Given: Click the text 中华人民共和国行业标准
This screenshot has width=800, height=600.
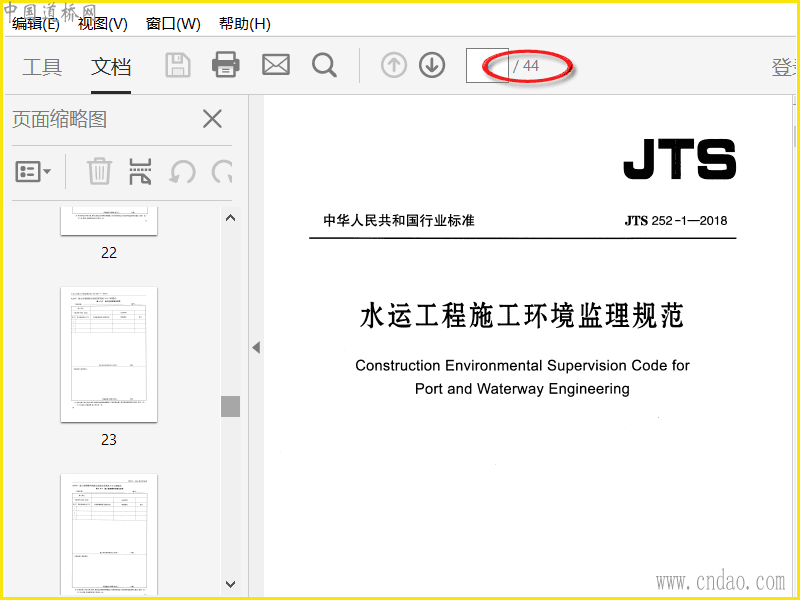Looking at the screenshot, I should pyautogui.click(x=399, y=220).
